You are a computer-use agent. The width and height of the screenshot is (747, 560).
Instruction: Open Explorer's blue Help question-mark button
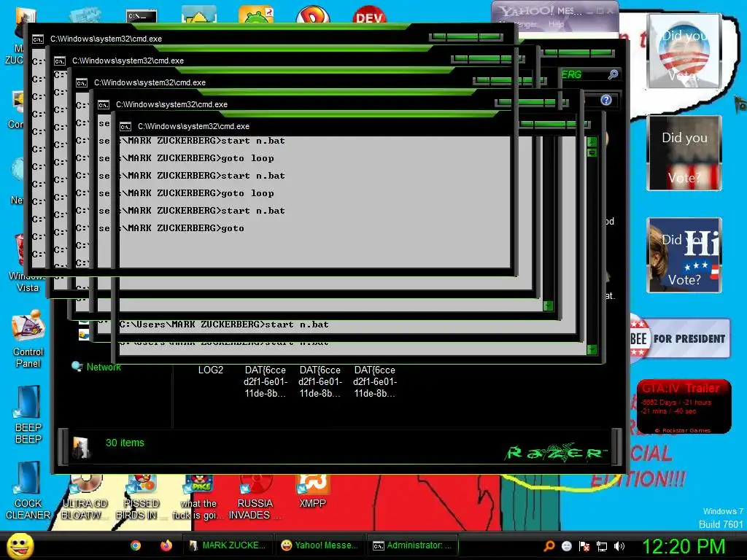click(x=606, y=100)
